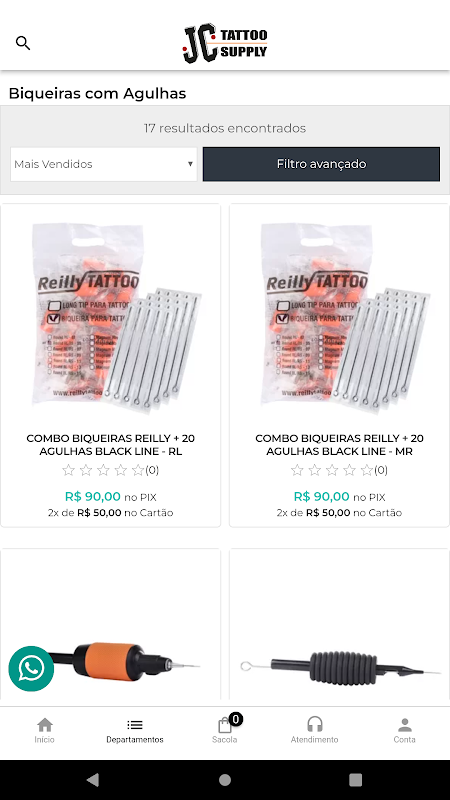Open the black ribbed grip product image

click(x=339, y=667)
